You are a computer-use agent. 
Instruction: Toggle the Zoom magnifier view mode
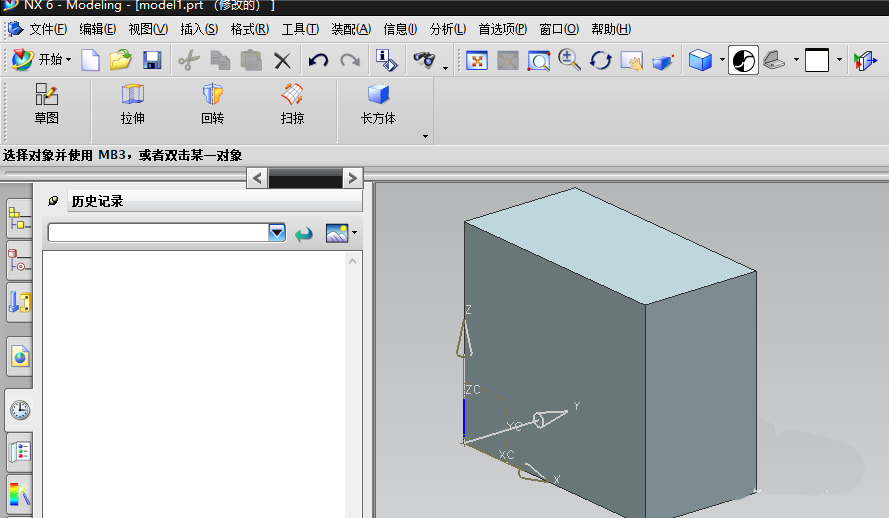pyautogui.click(x=570, y=61)
